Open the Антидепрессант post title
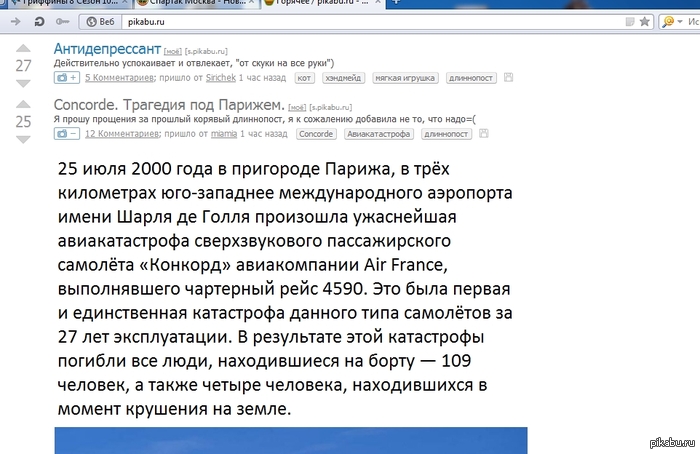Image resolution: width=700 pixels, height=454 pixels. click(107, 49)
